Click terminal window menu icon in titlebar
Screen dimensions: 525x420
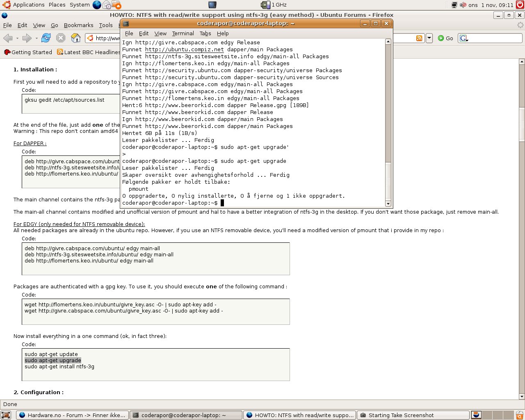pos(126,23)
